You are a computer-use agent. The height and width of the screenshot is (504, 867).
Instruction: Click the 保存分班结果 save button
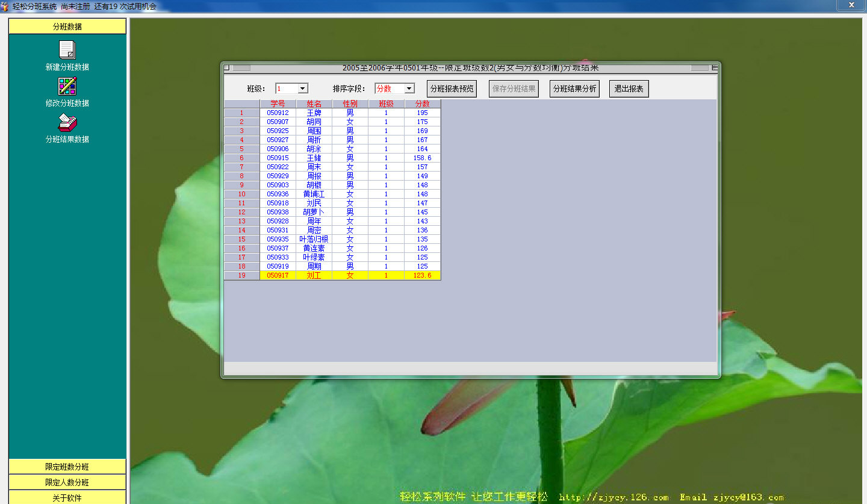click(x=514, y=88)
